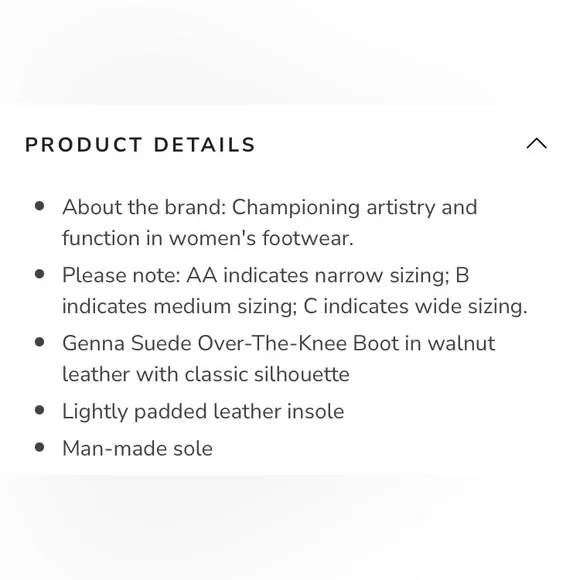Collapse Product Details using the chevron arrow

click(536, 144)
